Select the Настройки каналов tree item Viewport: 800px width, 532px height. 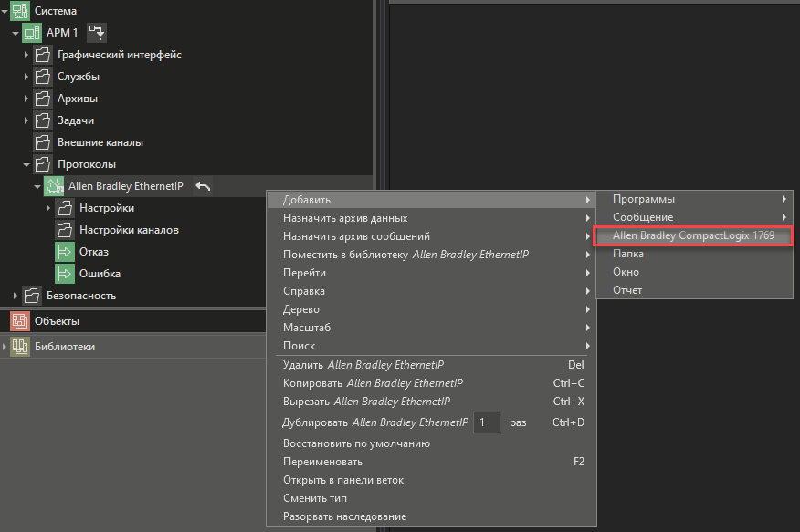129,230
